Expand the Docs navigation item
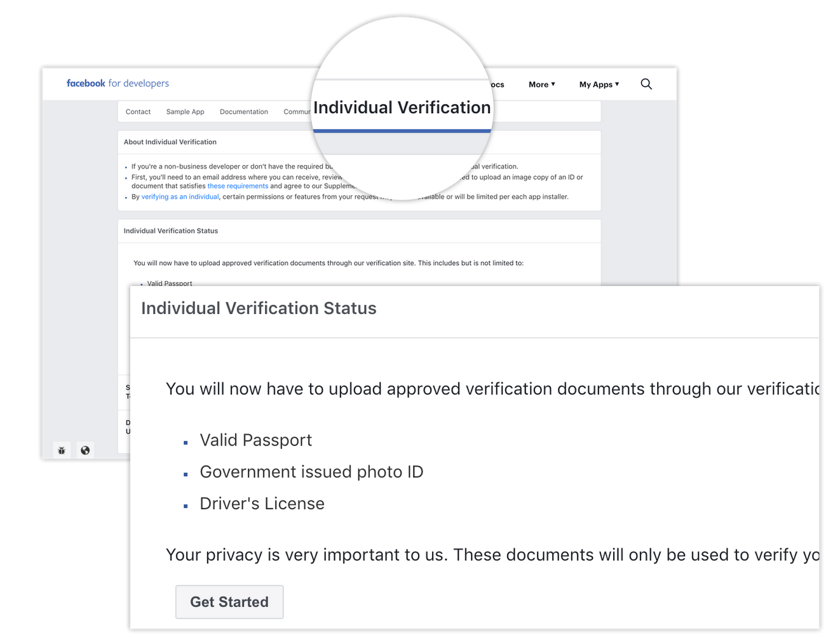This screenshot has width=840, height=642. click(x=495, y=84)
